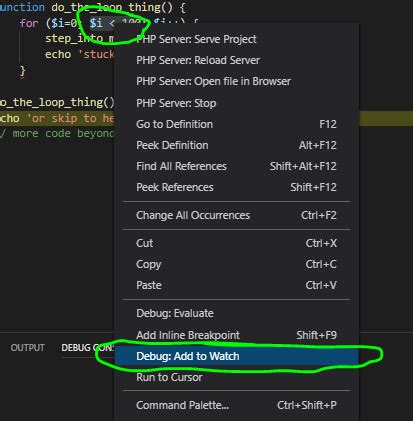Choose PHP Server: Reload Server
Image resolution: width=413 pixels, height=421 pixels.
pos(236,60)
